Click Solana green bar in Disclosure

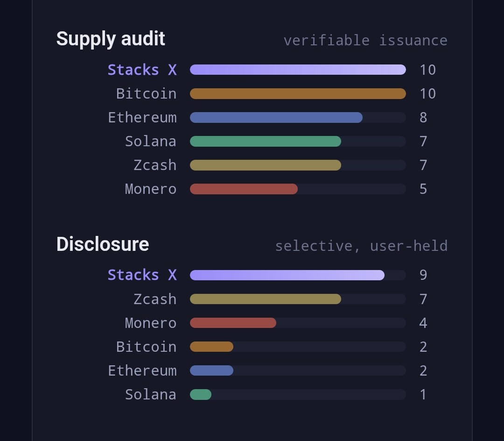201,394
